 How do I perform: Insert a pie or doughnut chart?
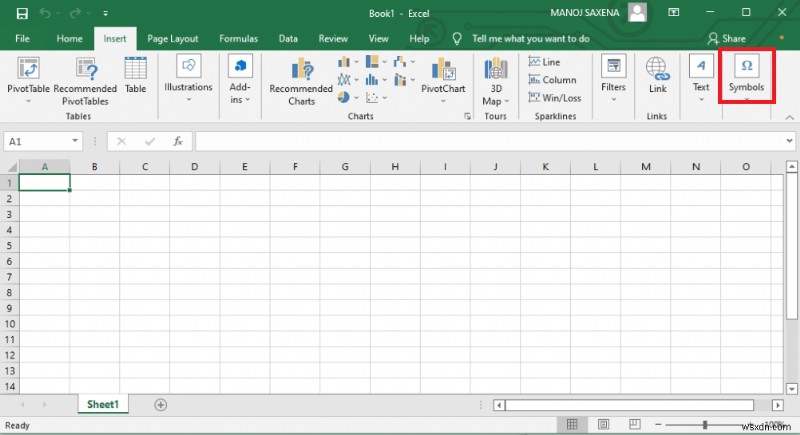pos(347,97)
